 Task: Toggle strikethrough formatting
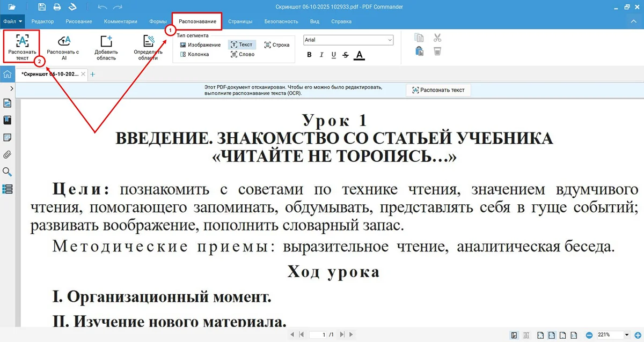346,55
